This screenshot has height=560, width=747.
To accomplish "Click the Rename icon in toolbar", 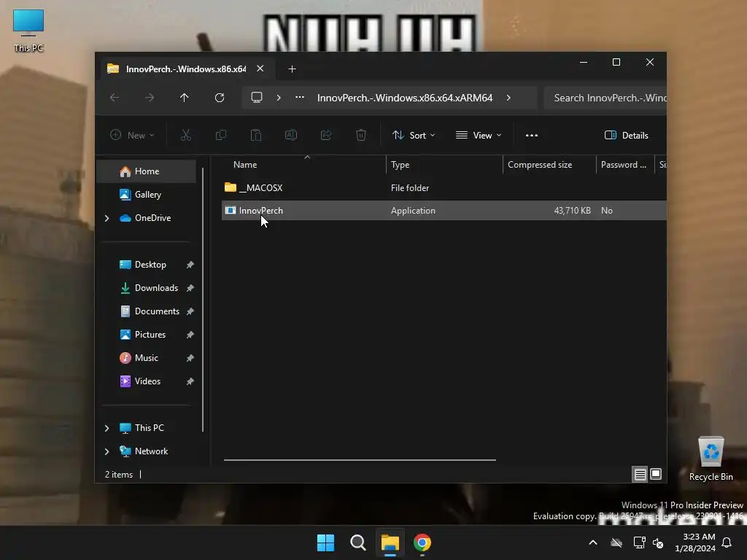I will click(291, 135).
